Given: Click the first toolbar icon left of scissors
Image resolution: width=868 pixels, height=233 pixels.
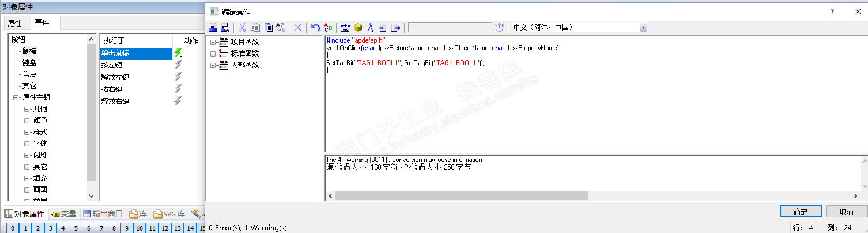Looking at the screenshot, I should (x=213, y=27).
